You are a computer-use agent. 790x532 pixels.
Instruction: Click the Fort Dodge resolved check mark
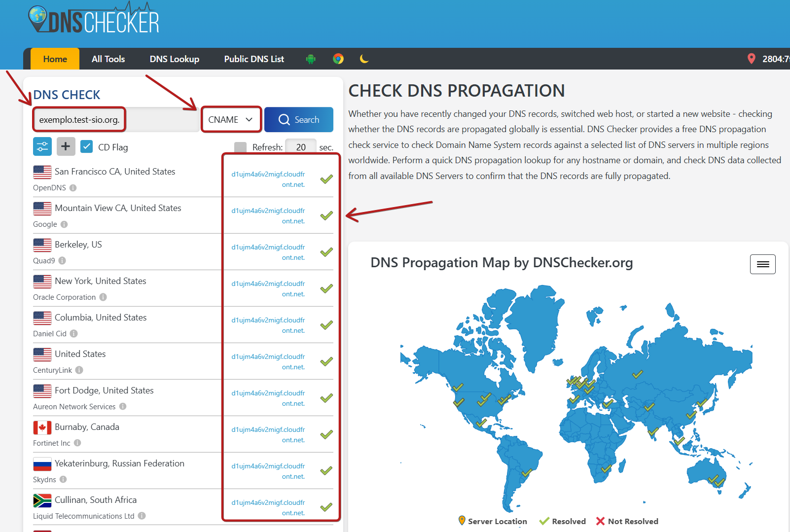click(x=326, y=398)
